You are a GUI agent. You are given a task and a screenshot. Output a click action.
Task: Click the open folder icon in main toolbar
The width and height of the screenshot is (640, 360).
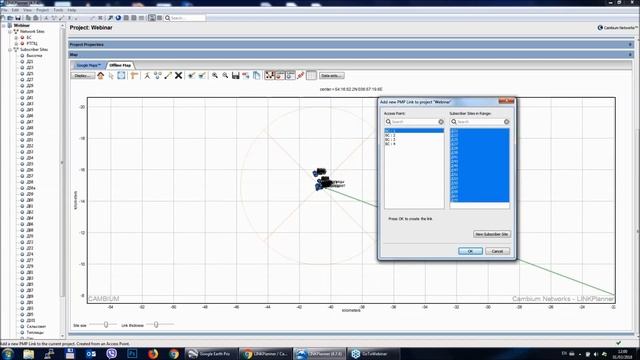11,18
